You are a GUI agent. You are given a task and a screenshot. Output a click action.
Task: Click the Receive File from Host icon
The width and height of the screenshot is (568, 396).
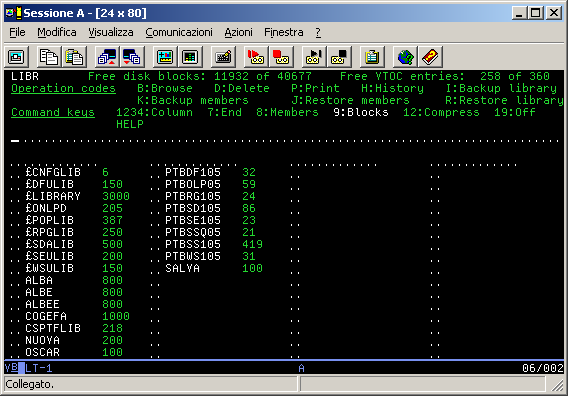click(132, 57)
